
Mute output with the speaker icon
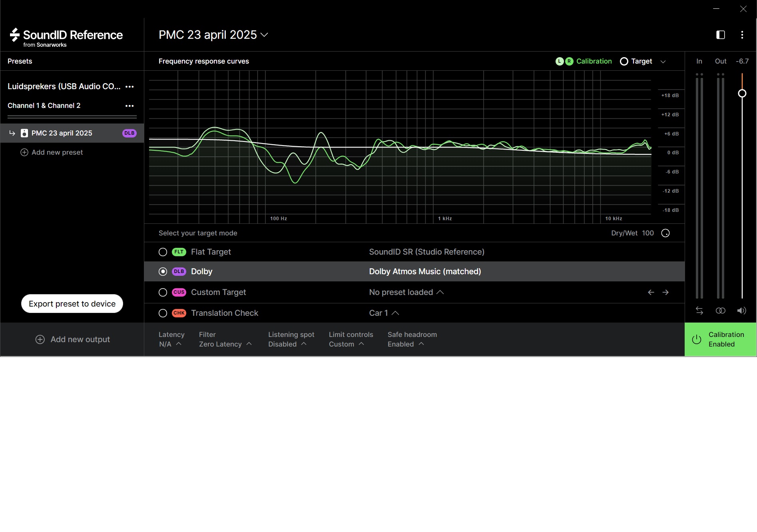[741, 311]
